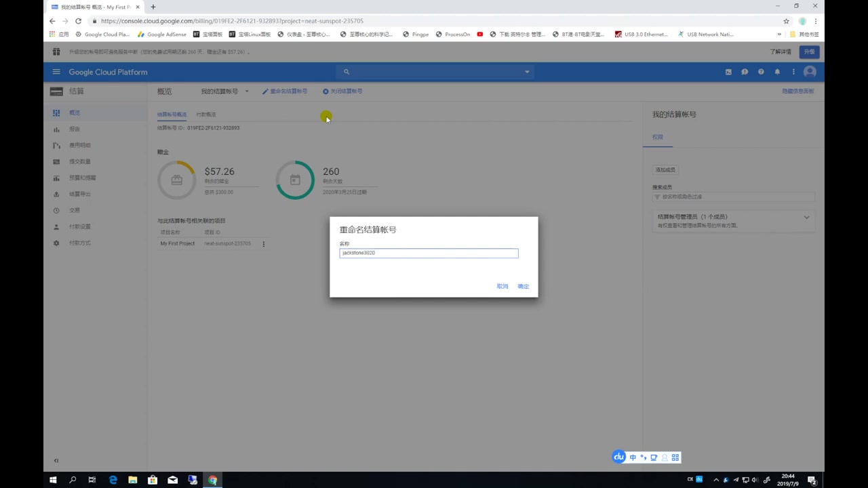Open File Explorer from taskbar
Screen dimensions: 868x488
(x=133, y=480)
